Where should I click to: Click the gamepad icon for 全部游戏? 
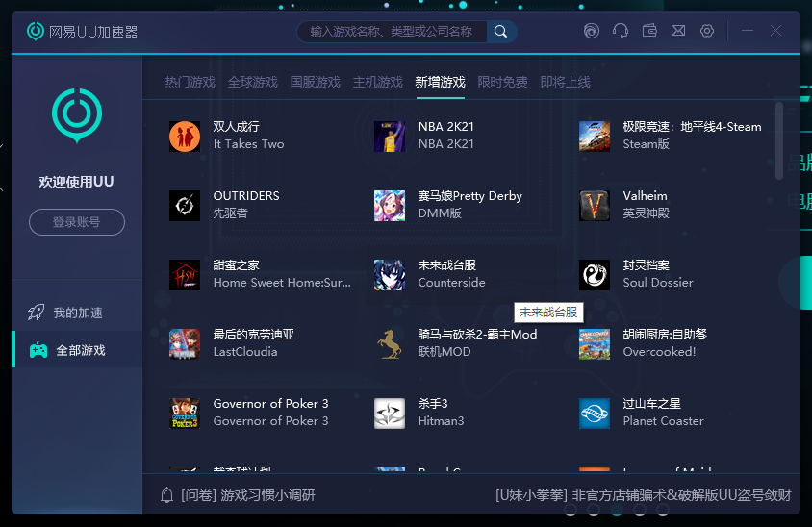tap(38, 350)
